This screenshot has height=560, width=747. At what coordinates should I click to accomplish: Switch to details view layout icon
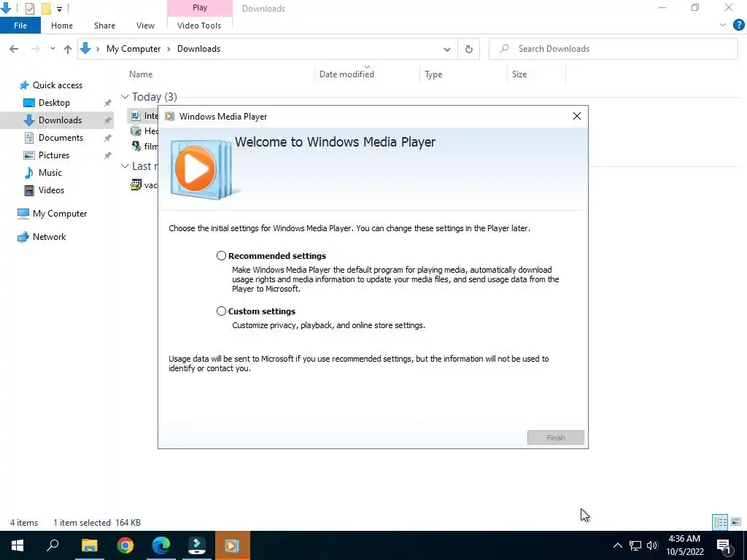coord(720,522)
